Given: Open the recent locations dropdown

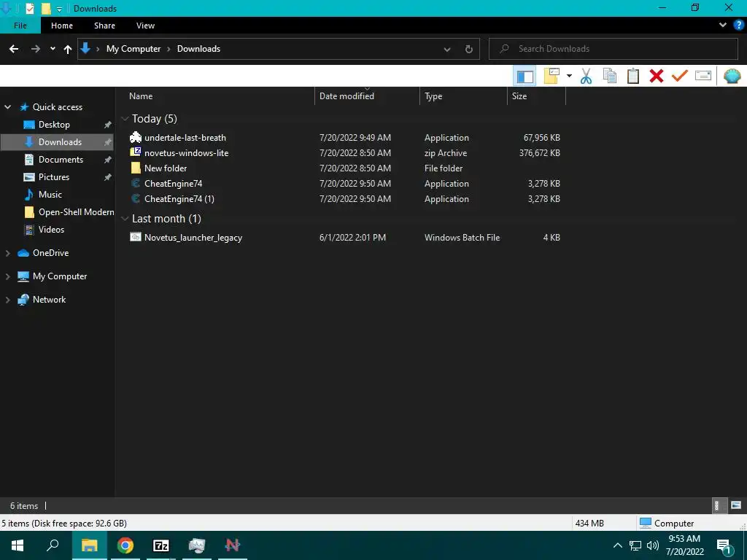Looking at the screenshot, I should 53,49.
